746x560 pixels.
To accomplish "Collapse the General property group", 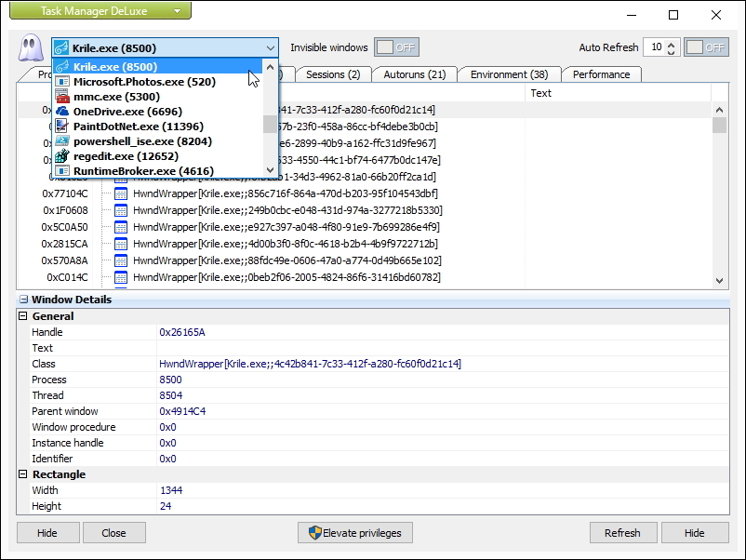I will [x=23, y=316].
